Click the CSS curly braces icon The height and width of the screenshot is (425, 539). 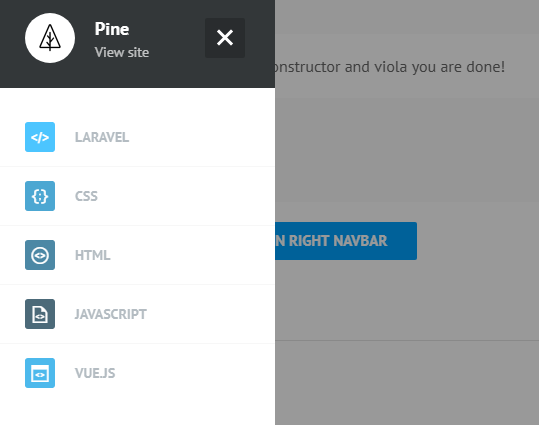coord(40,196)
